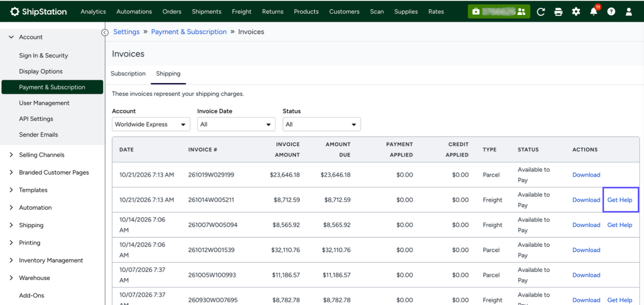Open Add-Ons in sidebar
The width and height of the screenshot is (644, 305).
pos(32,295)
